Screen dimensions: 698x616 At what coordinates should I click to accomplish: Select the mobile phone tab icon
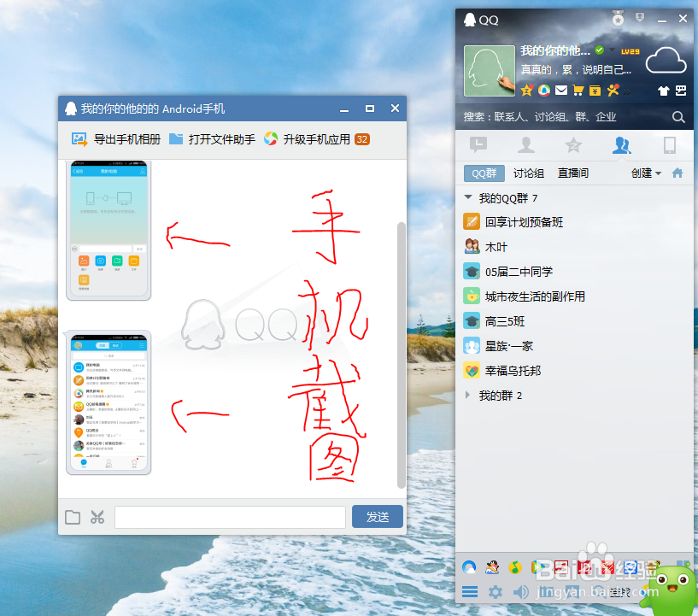click(x=669, y=145)
